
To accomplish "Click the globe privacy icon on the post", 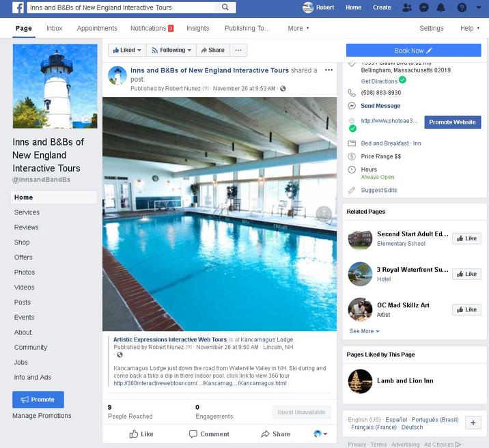I will (283, 89).
